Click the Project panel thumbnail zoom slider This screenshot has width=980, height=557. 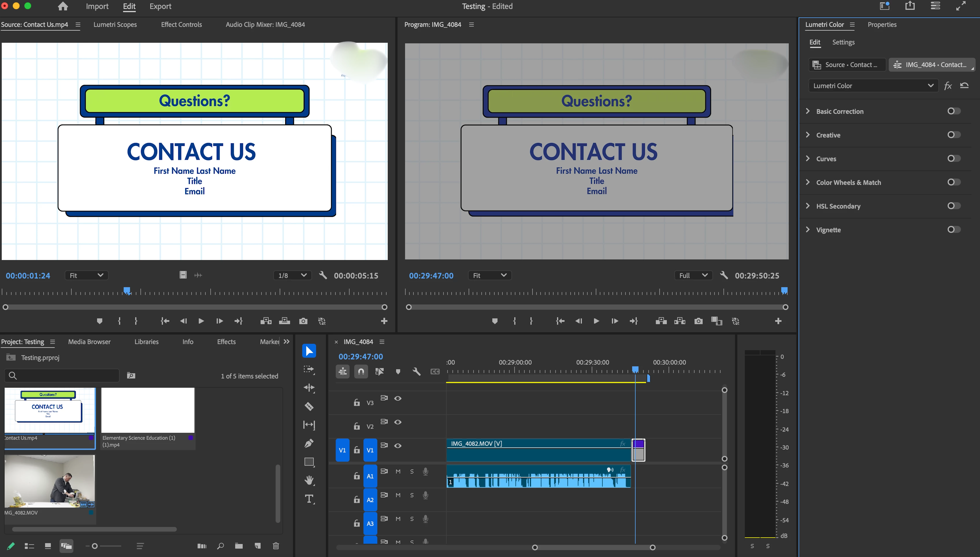[x=95, y=546]
